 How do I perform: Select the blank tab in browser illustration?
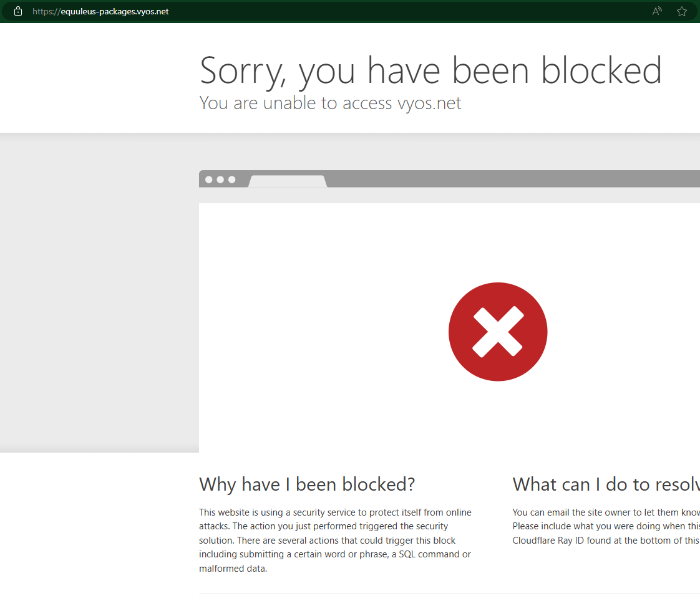pos(288,181)
